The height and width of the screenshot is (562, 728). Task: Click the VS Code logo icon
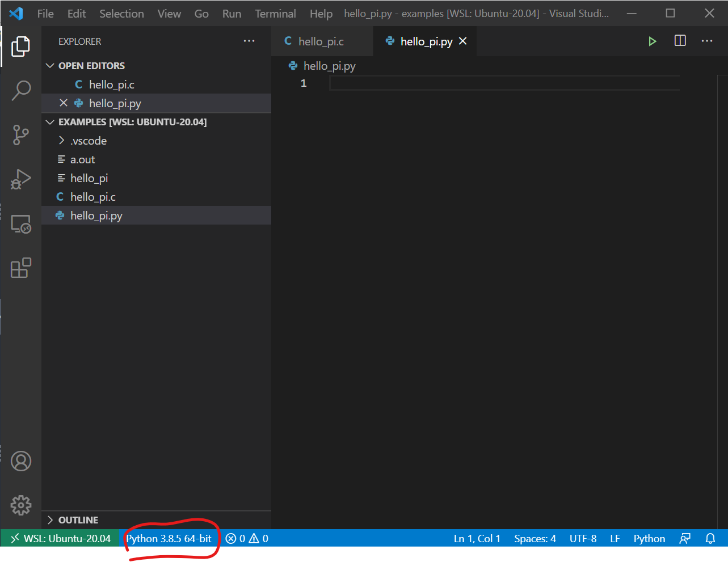pyautogui.click(x=16, y=13)
